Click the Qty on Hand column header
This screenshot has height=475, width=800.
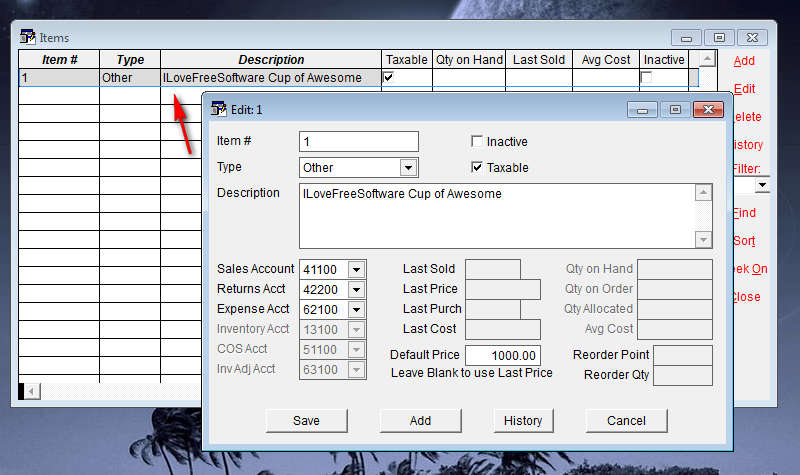(x=469, y=60)
